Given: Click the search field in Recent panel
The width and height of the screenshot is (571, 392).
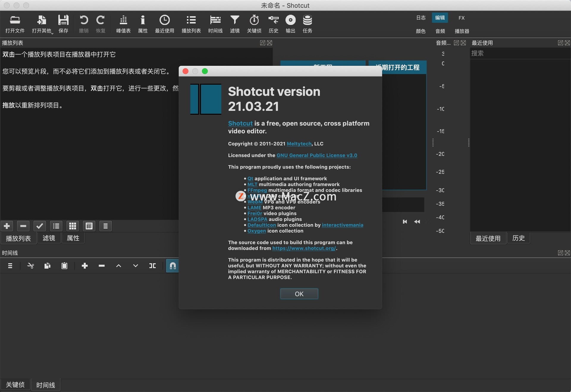Looking at the screenshot, I should pos(520,53).
